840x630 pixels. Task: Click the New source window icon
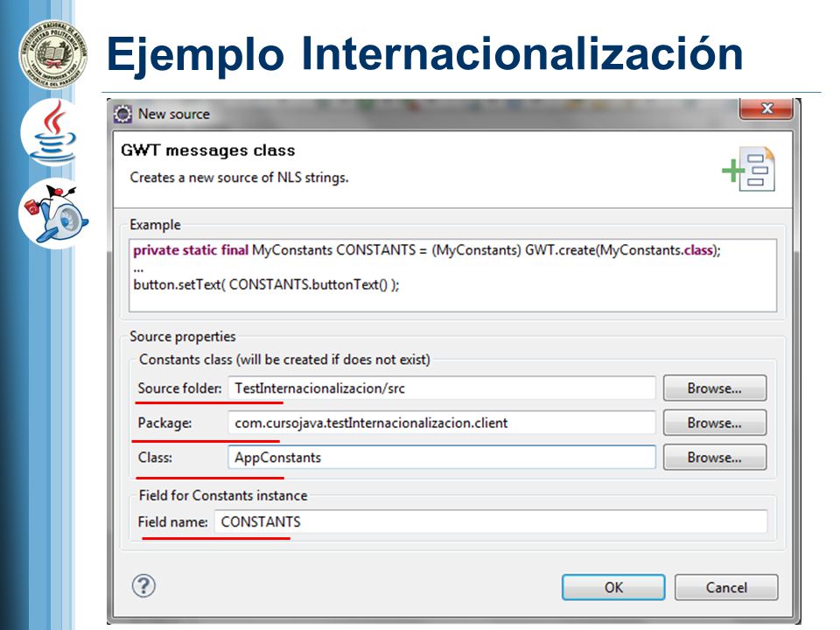(122, 114)
